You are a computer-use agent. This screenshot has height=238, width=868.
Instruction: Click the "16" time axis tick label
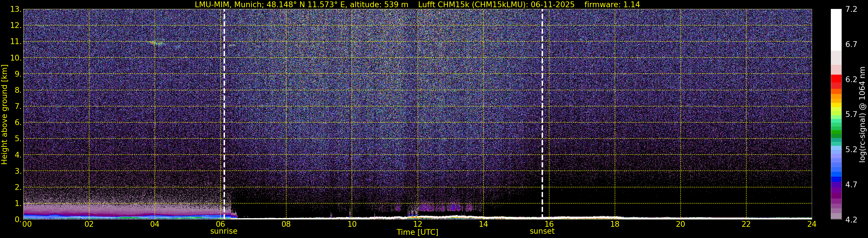[x=549, y=224]
